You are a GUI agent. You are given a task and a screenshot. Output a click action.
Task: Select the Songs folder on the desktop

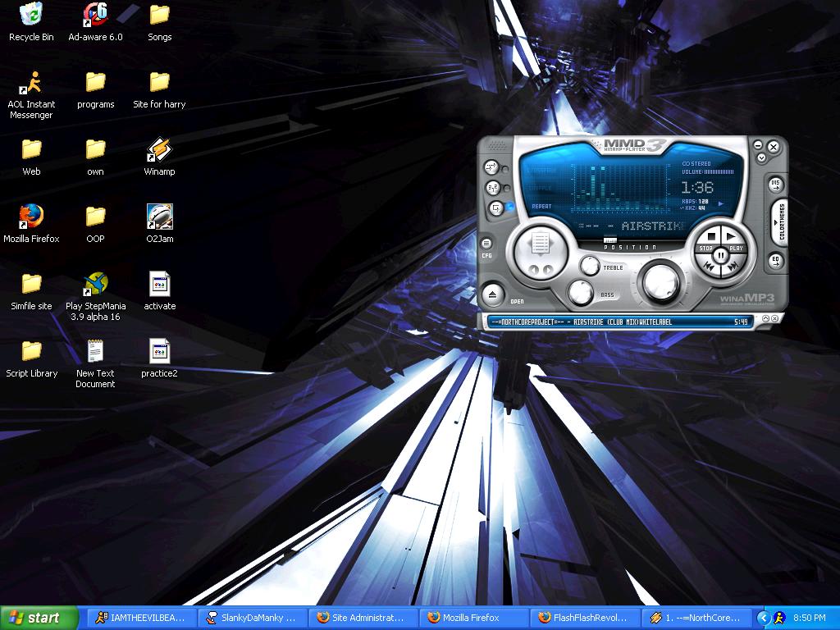coord(160,21)
